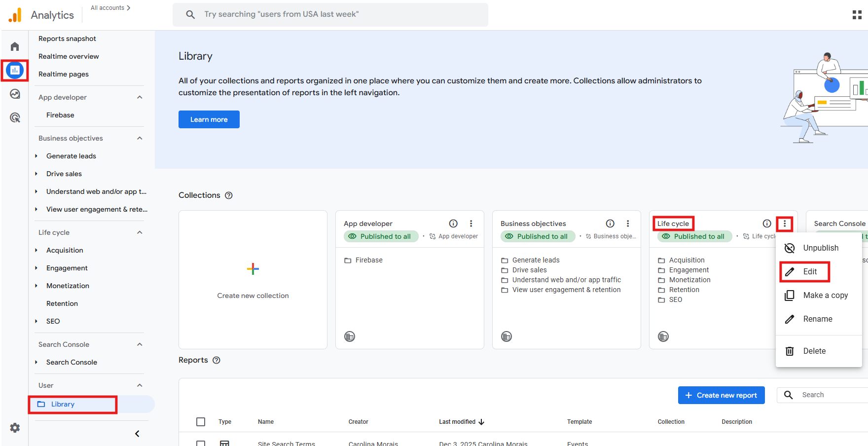
Task: Tick checkbox for Site Search Terms row
Action: [x=201, y=444]
